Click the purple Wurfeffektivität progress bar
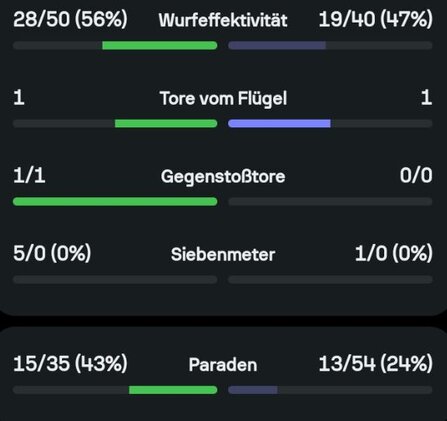 click(x=277, y=45)
